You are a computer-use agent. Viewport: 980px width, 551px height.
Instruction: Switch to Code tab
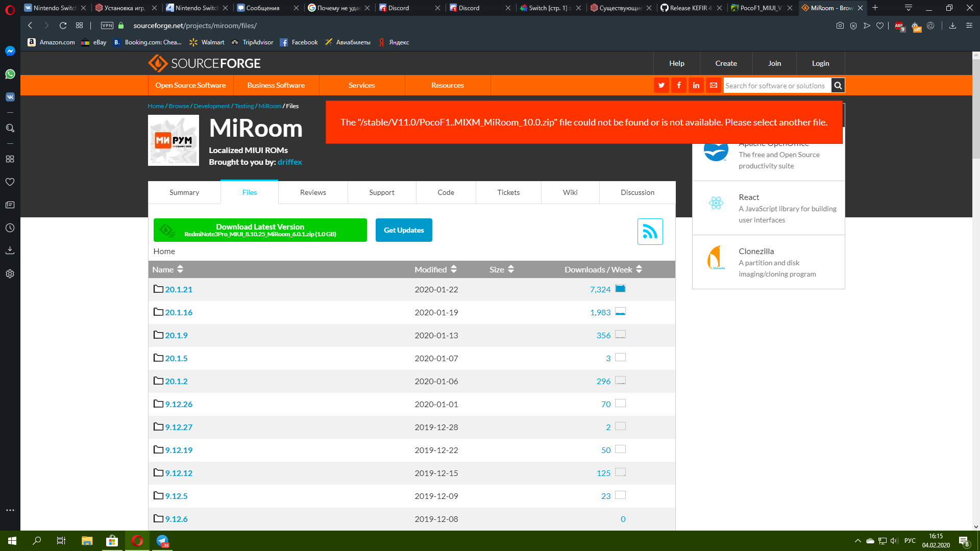click(x=446, y=192)
